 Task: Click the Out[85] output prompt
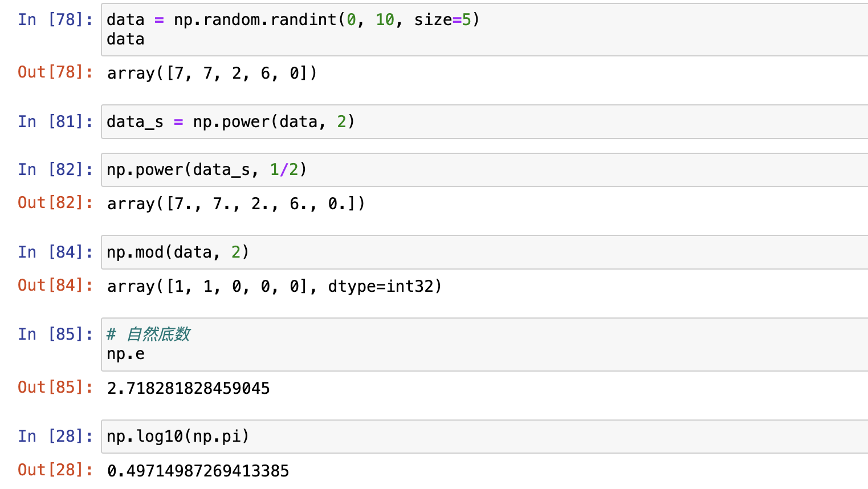point(55,388)
